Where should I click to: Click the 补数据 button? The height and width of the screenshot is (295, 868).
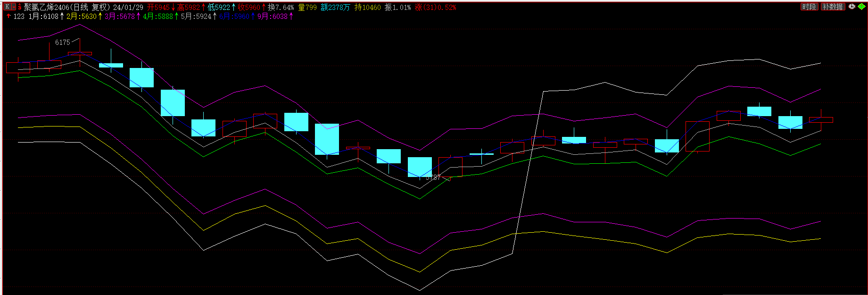pyautogui.click(x=833, y=7)
